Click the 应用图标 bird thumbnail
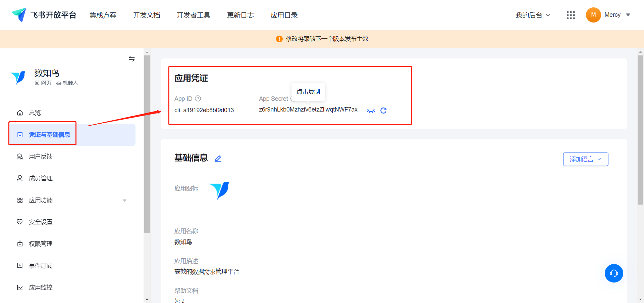644x303 pixels. pos(219,190)
